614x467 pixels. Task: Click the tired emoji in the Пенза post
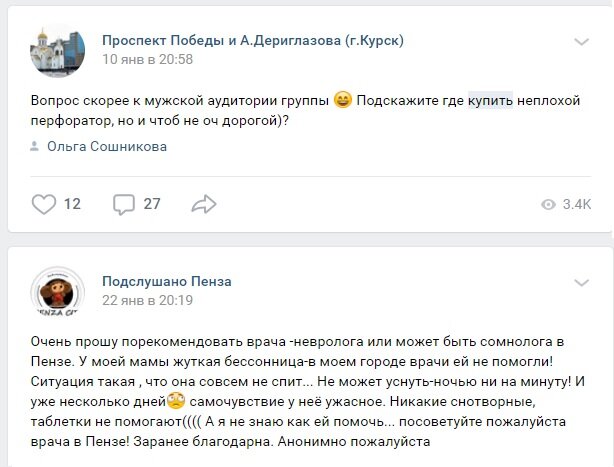click(176, 401)
